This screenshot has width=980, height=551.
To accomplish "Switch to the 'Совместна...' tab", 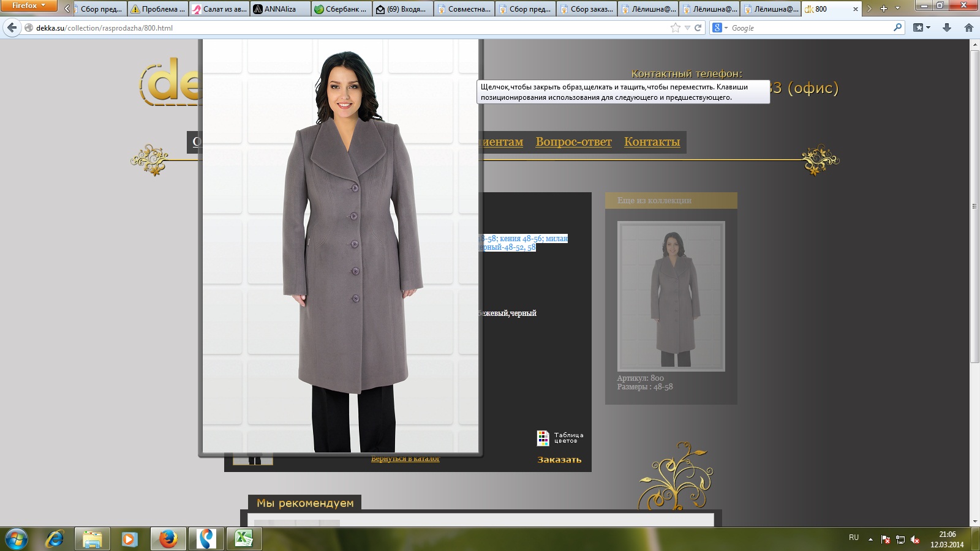I will tap(464, 9).
